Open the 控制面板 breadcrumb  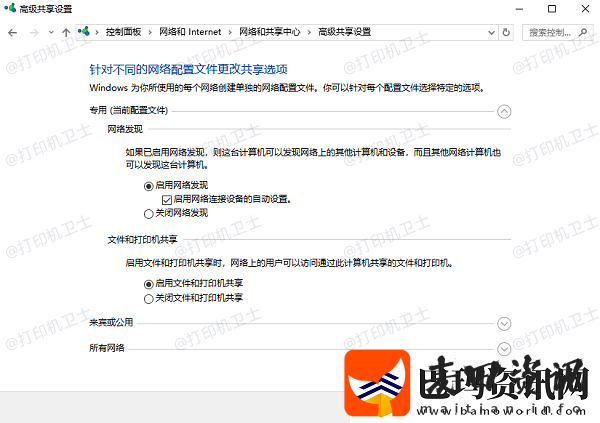click(x=123, y=32)
